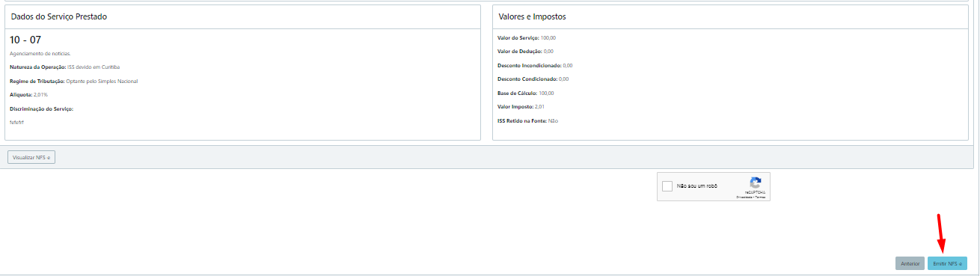
Task: Check the "Não sou um robô" checkbox
Action: click(667, 186)
